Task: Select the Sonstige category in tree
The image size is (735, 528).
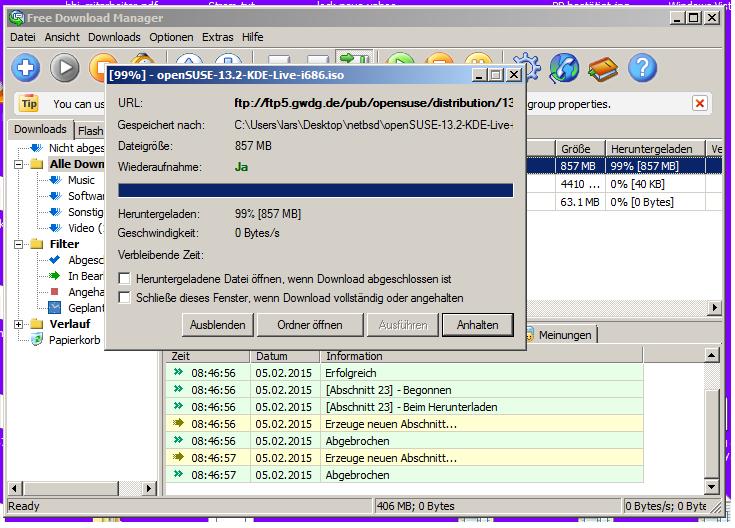Action: (x=85, y=212)
